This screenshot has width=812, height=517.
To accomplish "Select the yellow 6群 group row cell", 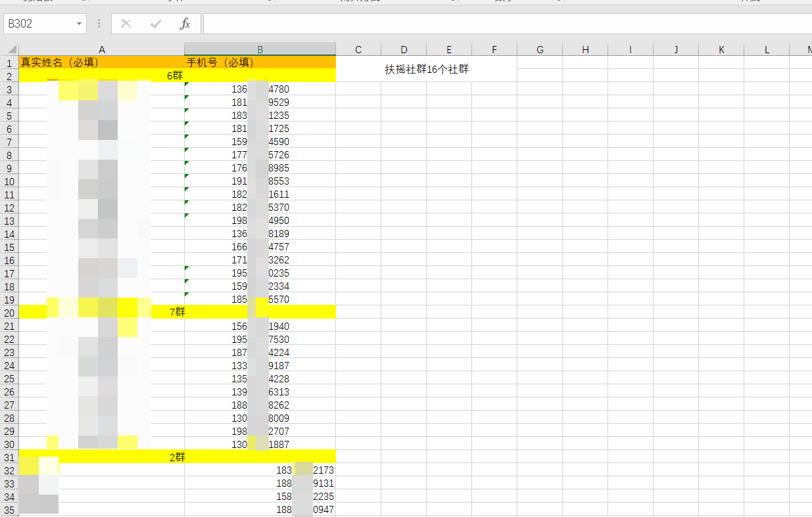I will tap(175, 76).
